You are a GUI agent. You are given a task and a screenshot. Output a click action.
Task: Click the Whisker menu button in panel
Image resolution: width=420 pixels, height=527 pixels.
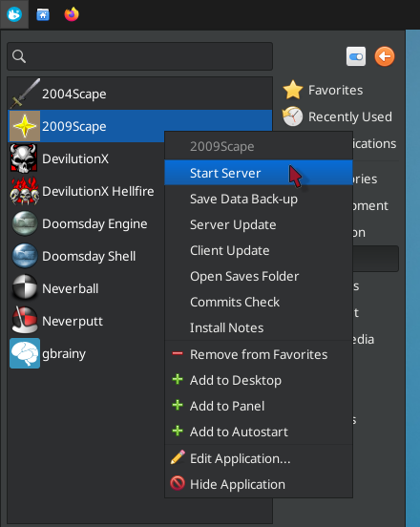(x=14, y=14)
